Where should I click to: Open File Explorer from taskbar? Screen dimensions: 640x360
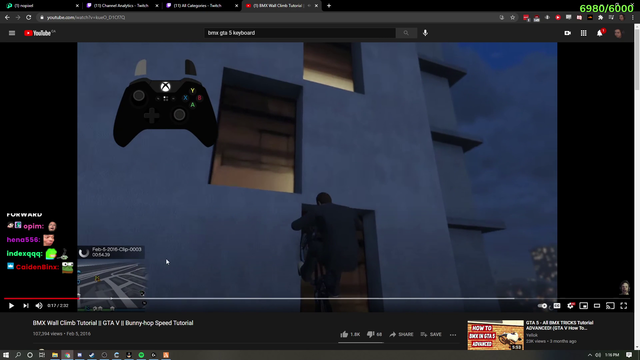(x=55, y=355)
